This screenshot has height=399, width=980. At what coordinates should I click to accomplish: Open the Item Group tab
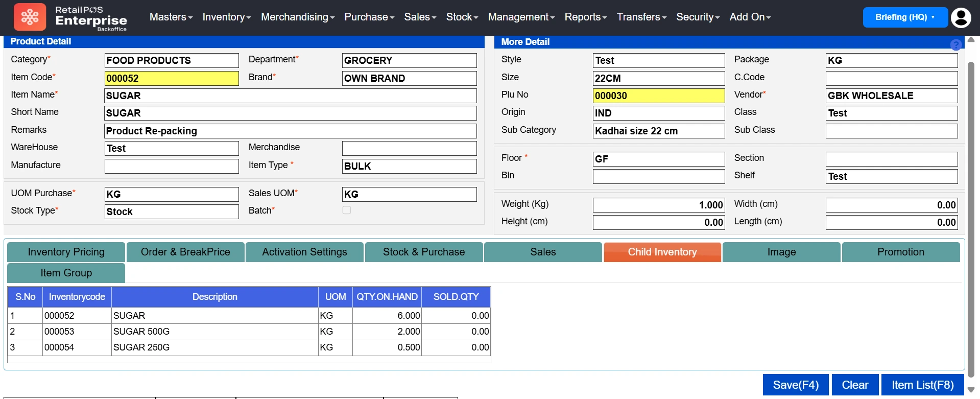click(x=66, y=273)
